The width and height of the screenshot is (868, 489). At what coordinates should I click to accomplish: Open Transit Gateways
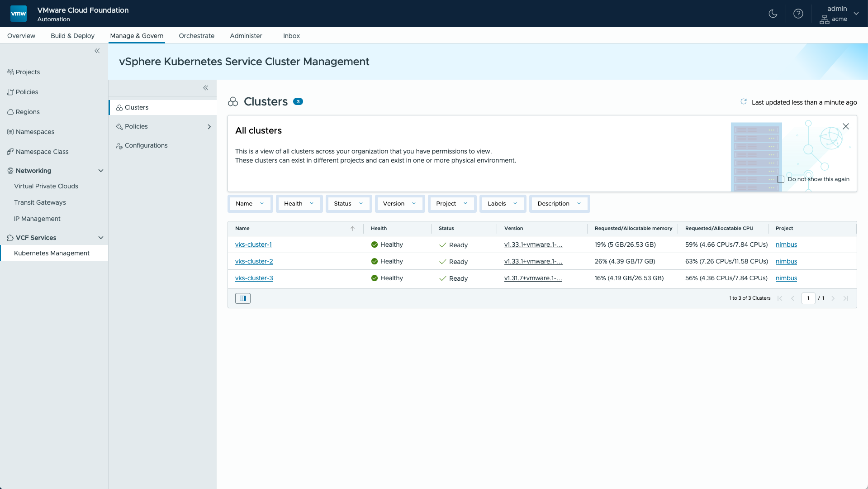40,202
